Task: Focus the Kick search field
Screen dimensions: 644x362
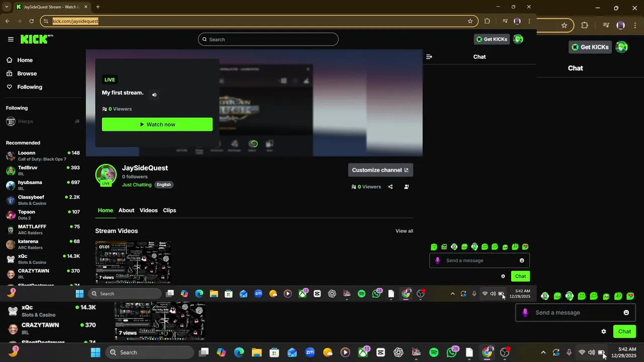Action: tap(268, 39)
